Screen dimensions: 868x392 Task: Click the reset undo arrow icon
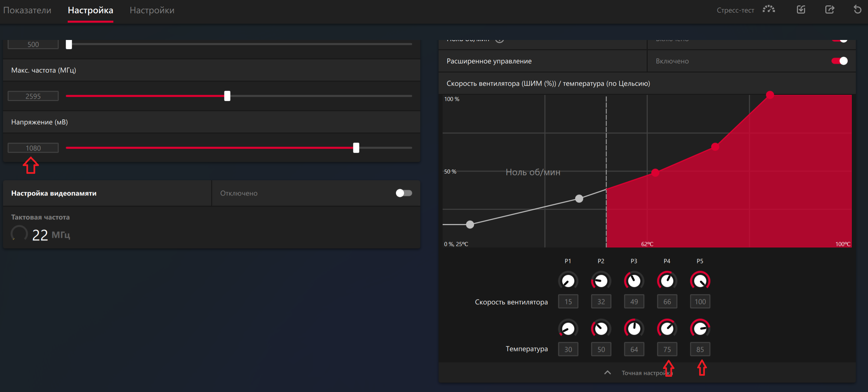(x=857, y=9)
